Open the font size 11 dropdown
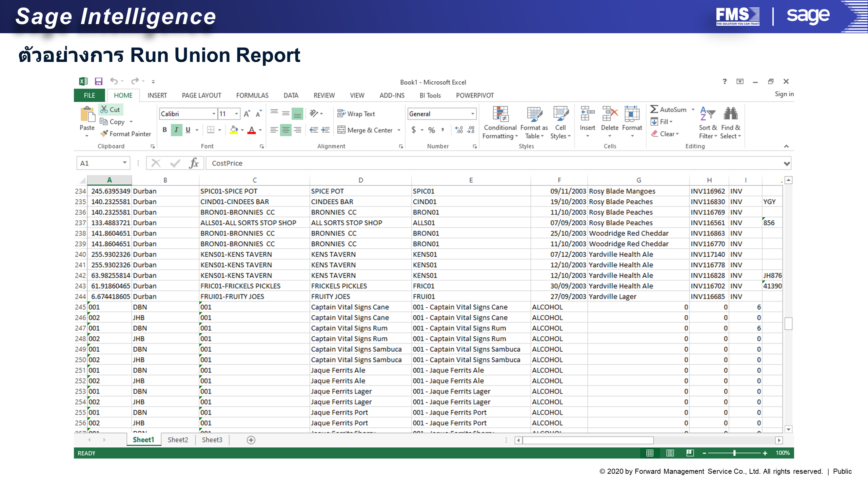 (236, 114)
